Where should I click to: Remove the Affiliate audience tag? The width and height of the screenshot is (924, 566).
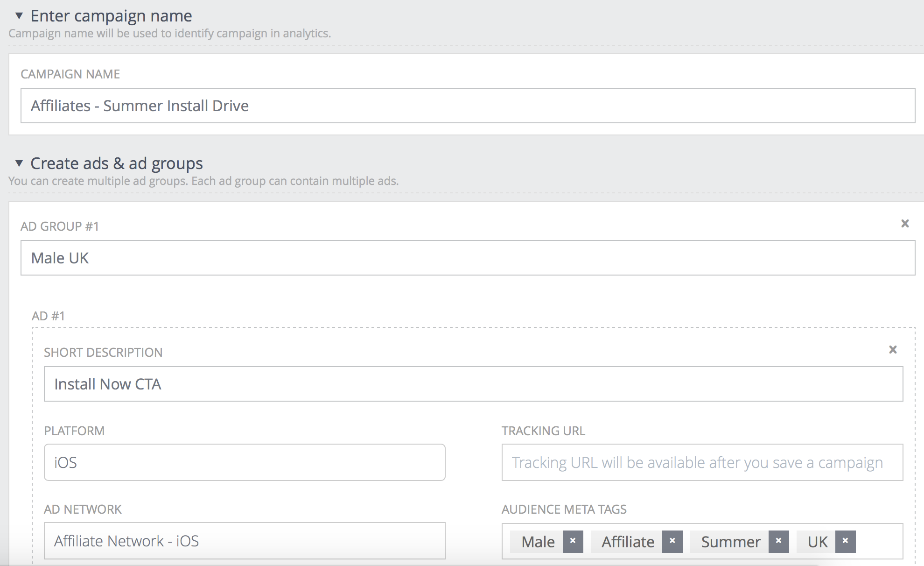pyautogui.click(x=672, y=541)
